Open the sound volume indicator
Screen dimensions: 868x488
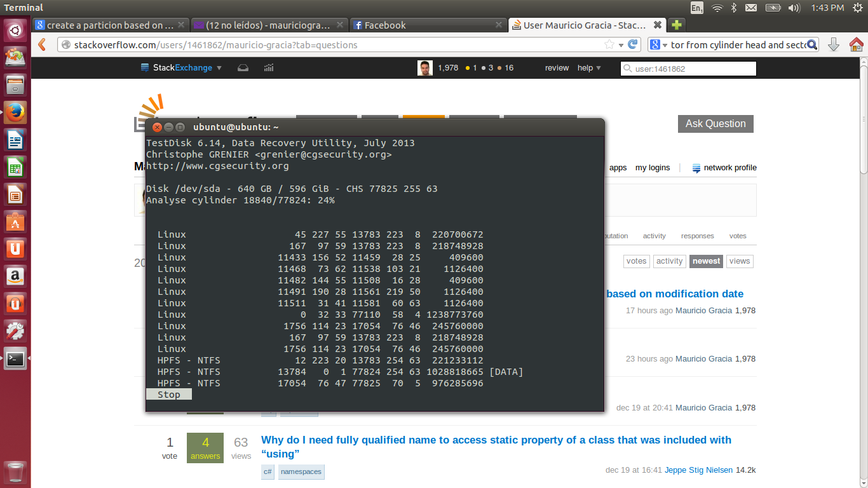[x=794, y=8]
